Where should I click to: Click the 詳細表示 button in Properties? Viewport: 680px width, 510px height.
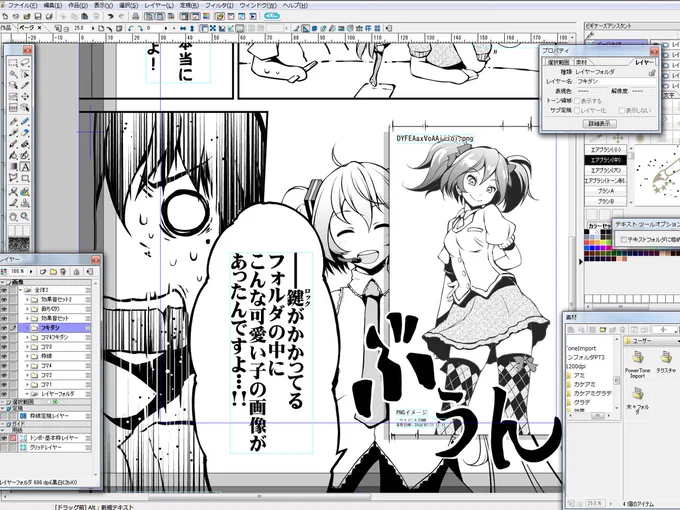(x=600, y=124)
